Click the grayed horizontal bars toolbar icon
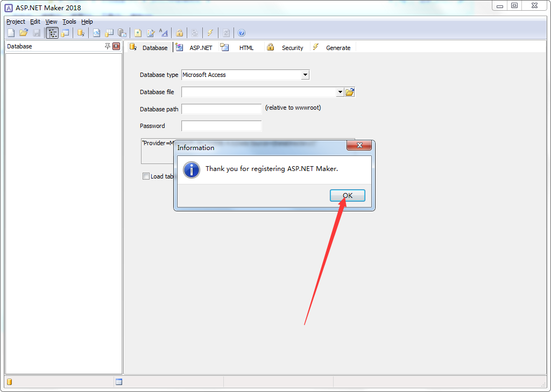Viewport: 551px width, 392px height. [195, 33]
